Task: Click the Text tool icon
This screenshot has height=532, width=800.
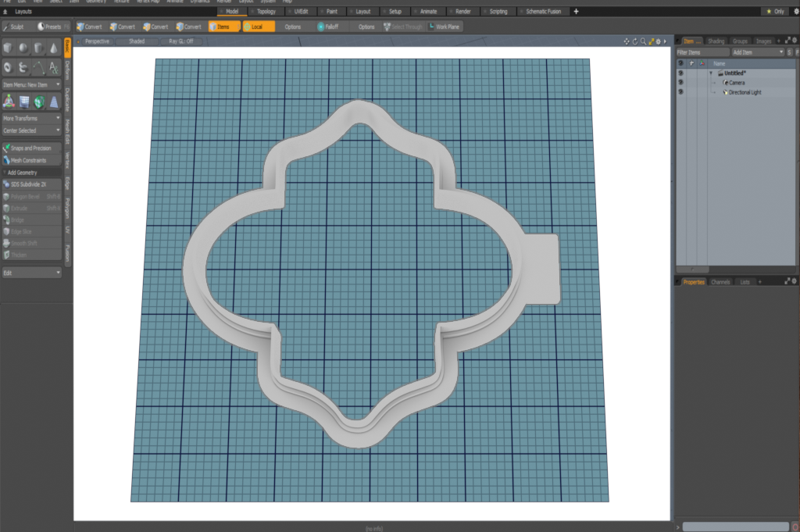Action: (53, 67)
